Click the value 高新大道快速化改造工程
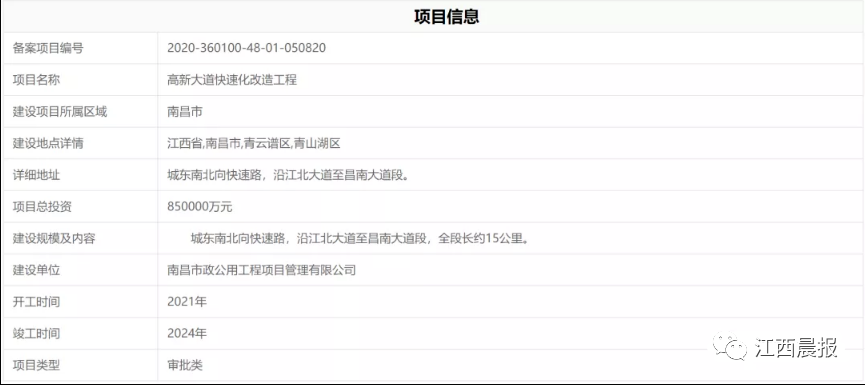This screenshot has width=865, height=385. tap(232, 80)
